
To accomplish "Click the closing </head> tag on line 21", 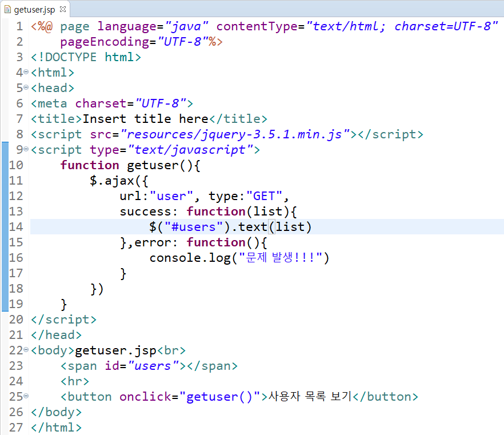I will coord(56,335).
